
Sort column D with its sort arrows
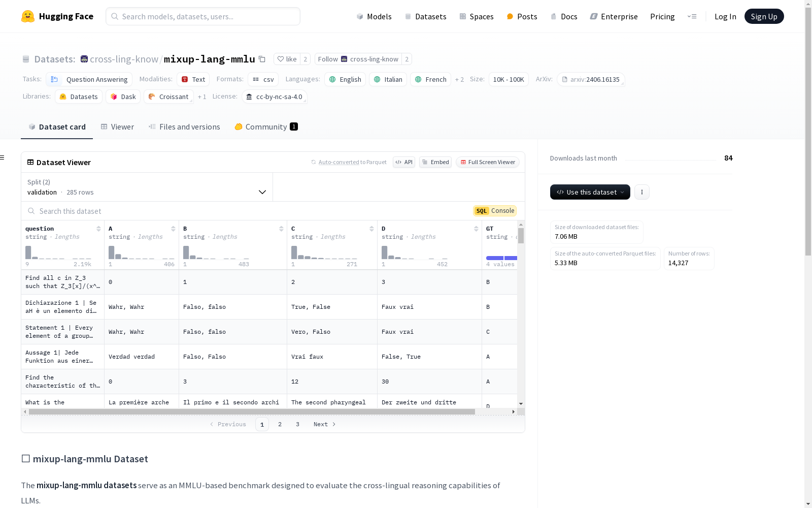476,229
